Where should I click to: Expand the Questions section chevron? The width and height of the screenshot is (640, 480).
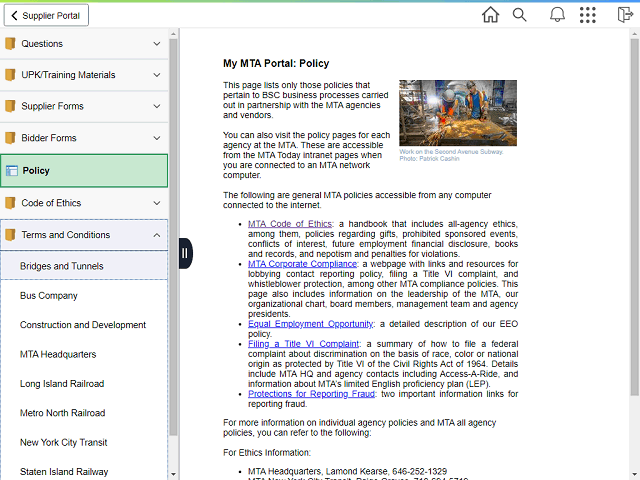pos(157,44)
